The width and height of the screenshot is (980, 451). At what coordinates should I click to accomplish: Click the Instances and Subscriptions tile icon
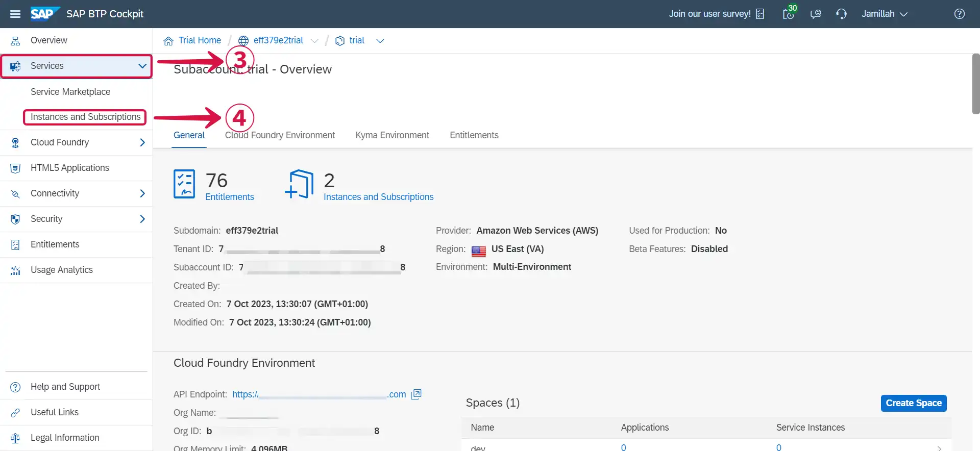pos(300,184)
